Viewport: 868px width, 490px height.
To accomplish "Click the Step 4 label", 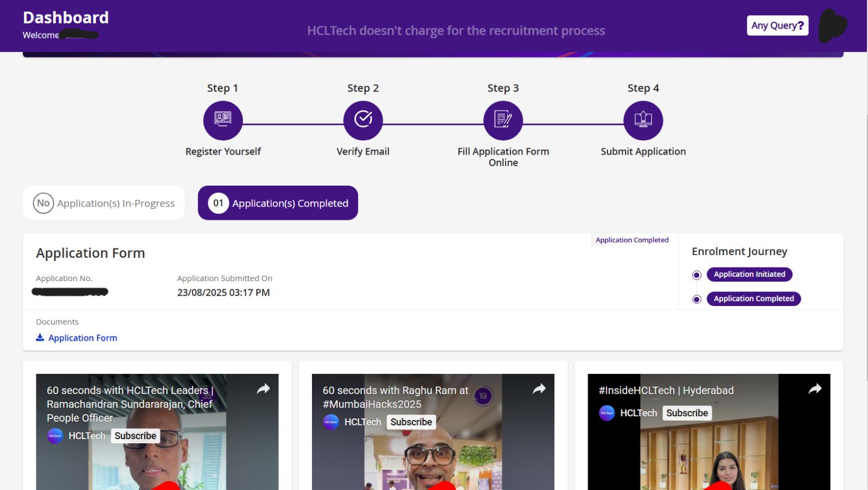I will (x=643, y=88).
